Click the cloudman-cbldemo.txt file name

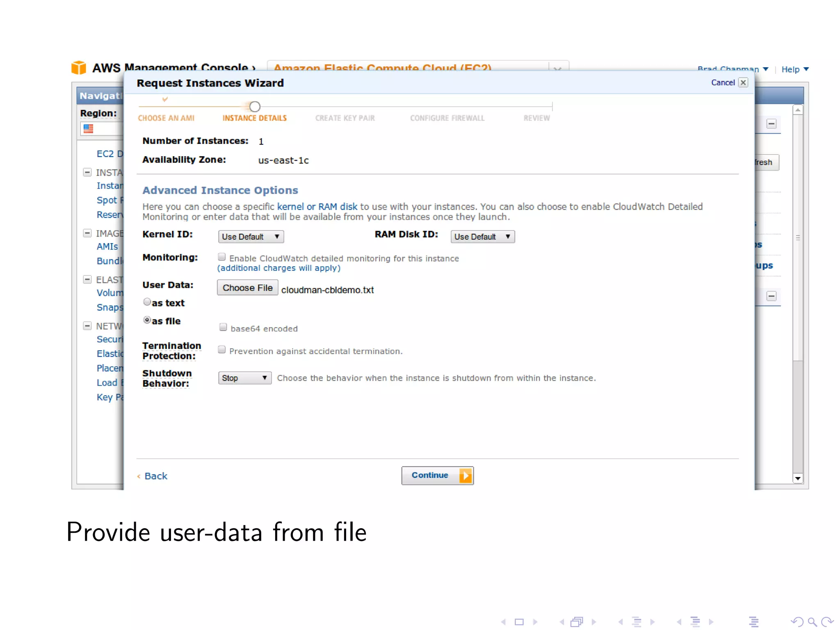[x=327, y=290]
